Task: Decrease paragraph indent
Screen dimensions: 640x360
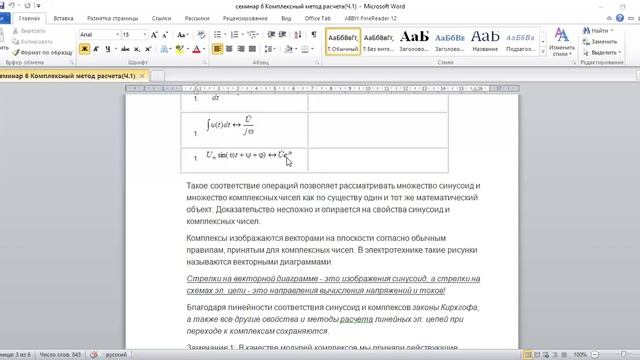Action: (271, 35)
